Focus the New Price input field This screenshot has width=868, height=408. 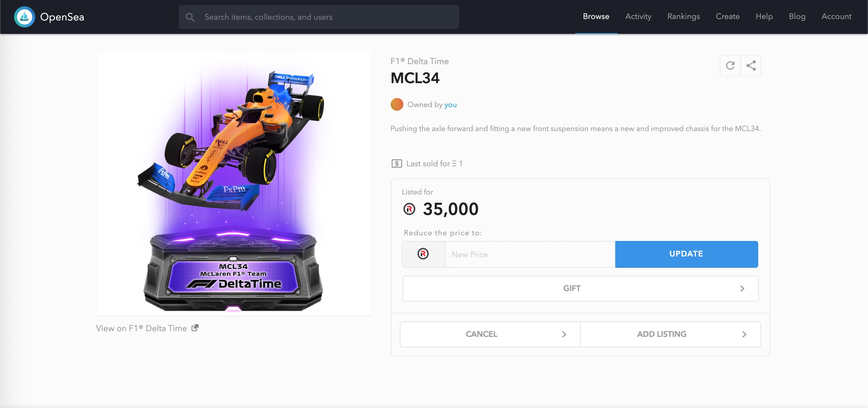coord(530,254)
